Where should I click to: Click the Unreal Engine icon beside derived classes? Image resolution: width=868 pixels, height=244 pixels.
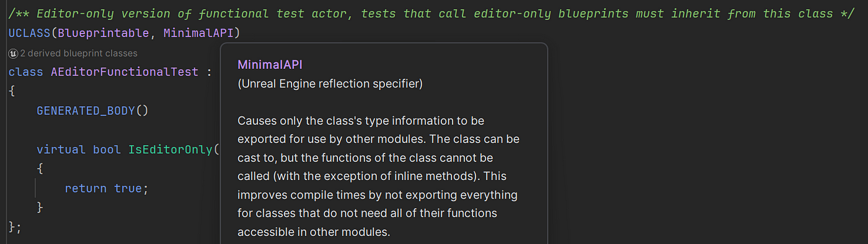(13, 53)
